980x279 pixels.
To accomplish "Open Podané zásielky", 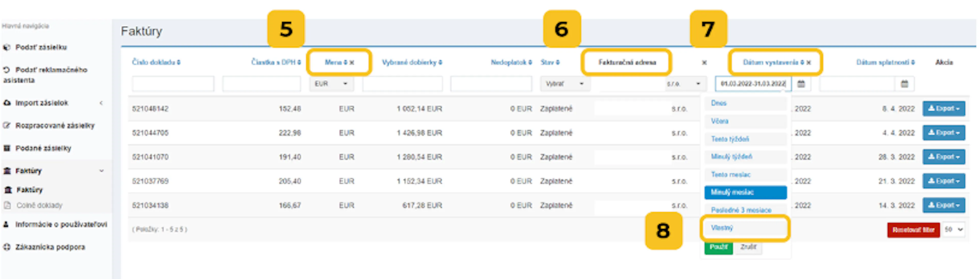I will point(43,148).
